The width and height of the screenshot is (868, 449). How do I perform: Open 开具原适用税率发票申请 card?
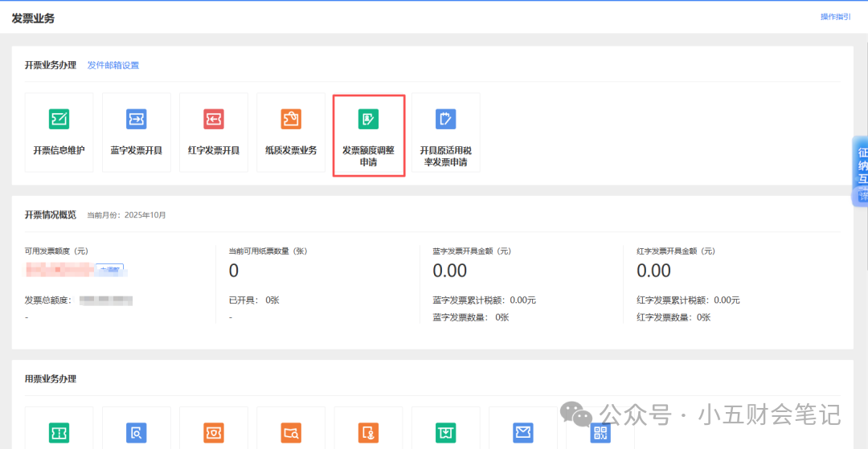445,133
